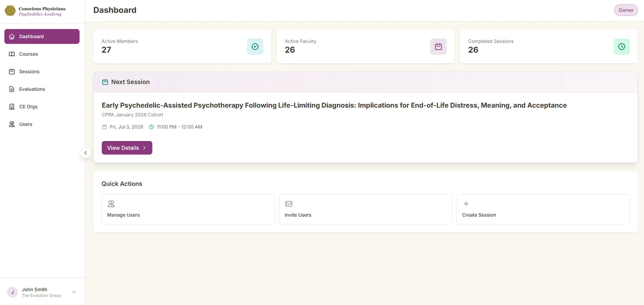Click the Active Members checkmark icon
644x305 pixels.
(255, 47)
